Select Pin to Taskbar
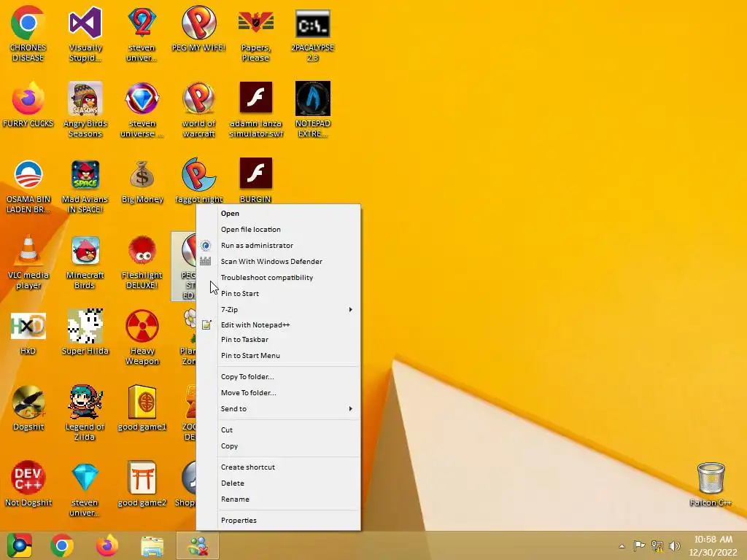This screenshot has height=560, width=747. pyautogui.click(x=279, y=340)
